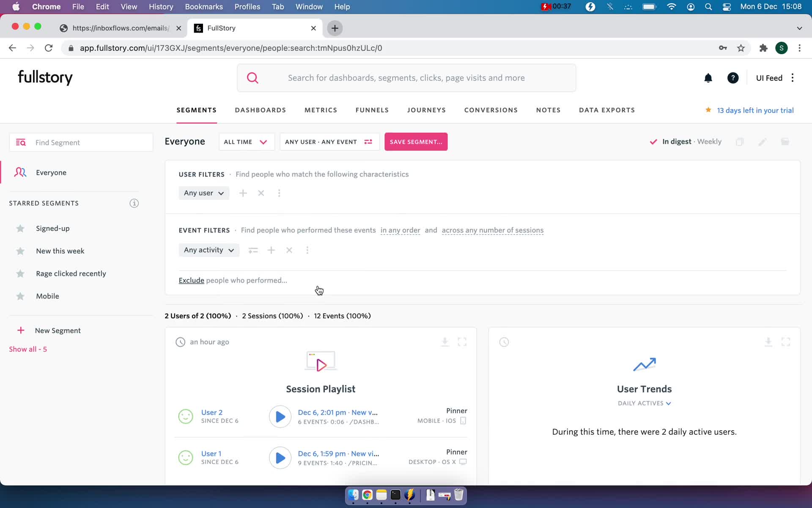Open a new Chrome tab

pos(335,28)
